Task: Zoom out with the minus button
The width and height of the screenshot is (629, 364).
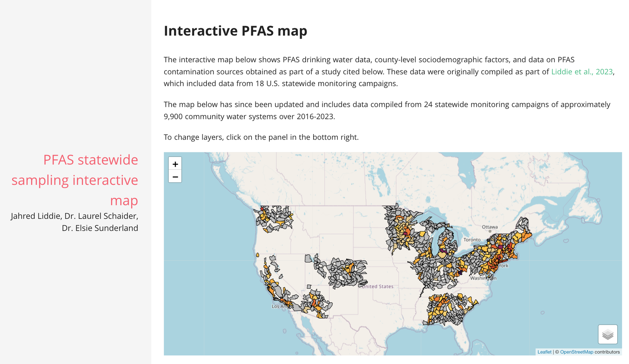Action: (x=175, y=177)
